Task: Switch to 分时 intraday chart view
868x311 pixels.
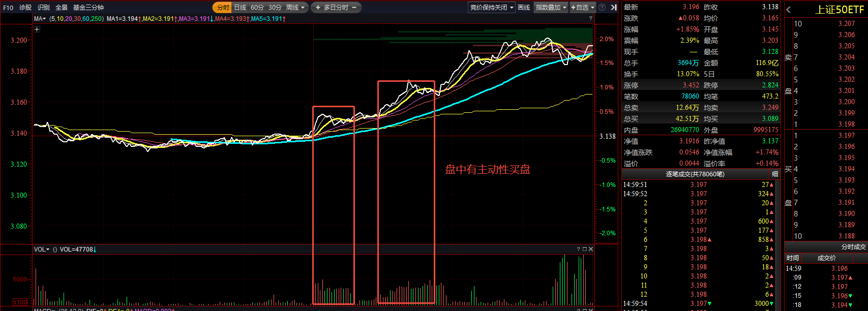Action: tap(223, 8)
